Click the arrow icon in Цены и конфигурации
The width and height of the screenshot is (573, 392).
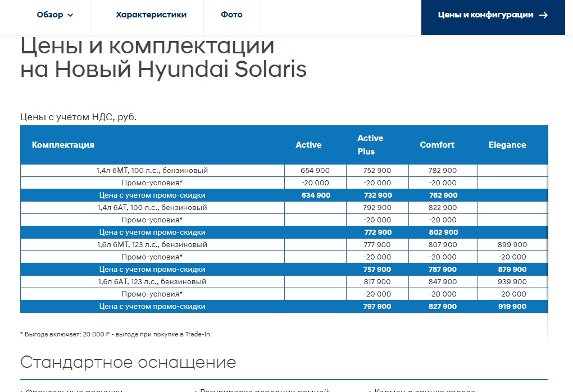(x=543, y=15)
